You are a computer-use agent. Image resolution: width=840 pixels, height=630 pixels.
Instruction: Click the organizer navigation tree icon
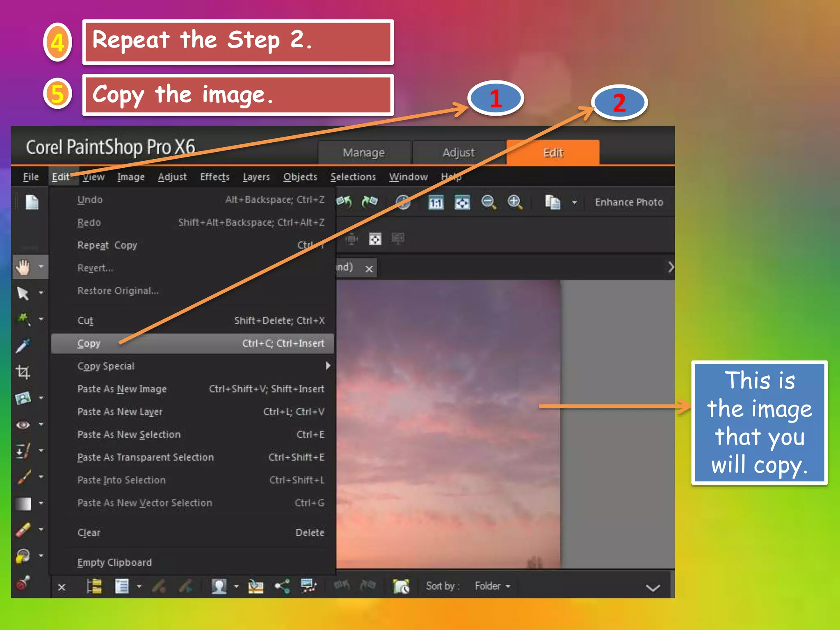pyautogui.click(x=94, y=586)
